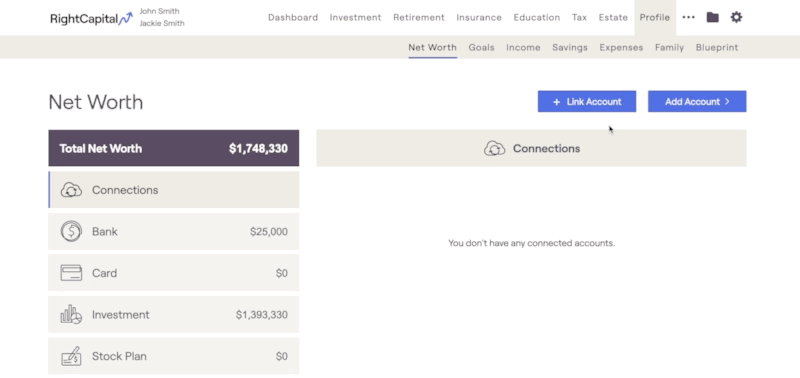Open the Blueprint tab
800x378 pixels.
[x=717, y=47]
